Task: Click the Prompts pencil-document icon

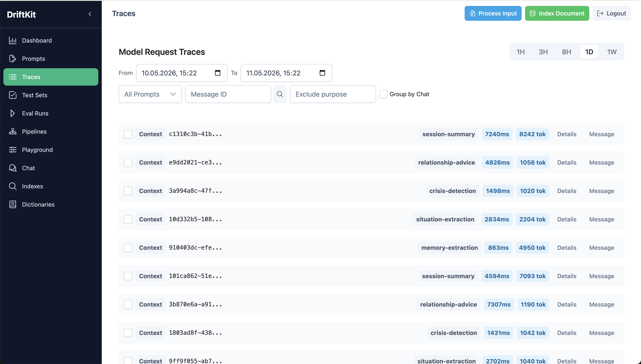Action: [x=13, y=59]
